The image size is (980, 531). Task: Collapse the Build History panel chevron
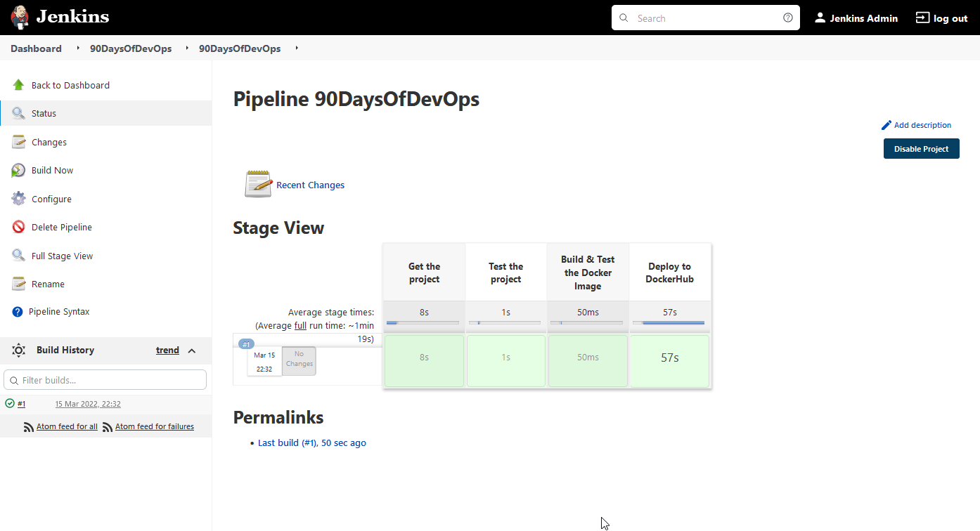click(x=192, y=350)
